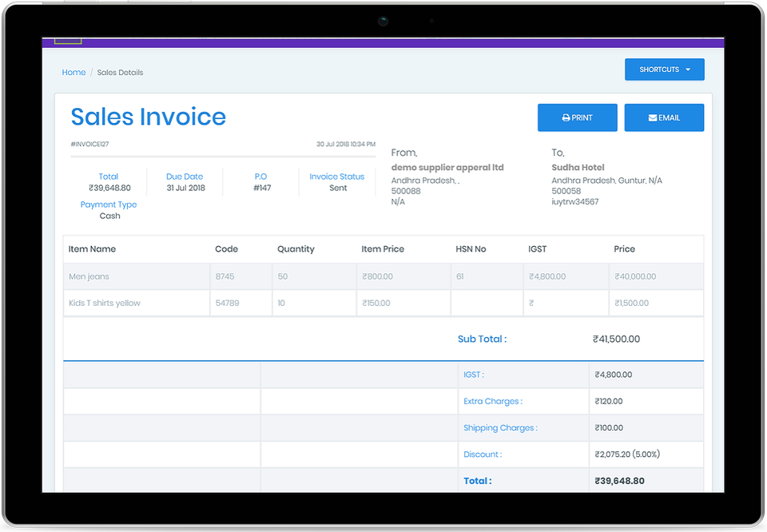Click the Invoice Status label

(x=336, y=177)
